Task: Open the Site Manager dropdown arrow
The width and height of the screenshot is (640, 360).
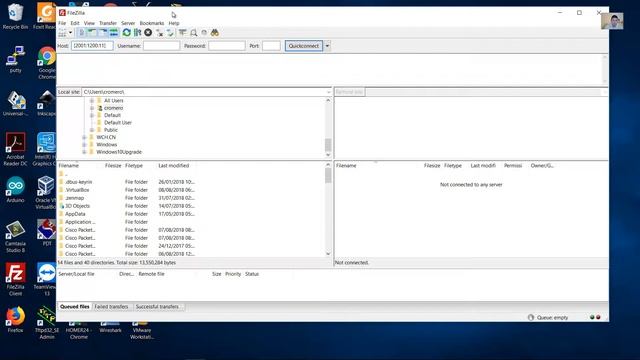Action: click(x=70, y=33)
